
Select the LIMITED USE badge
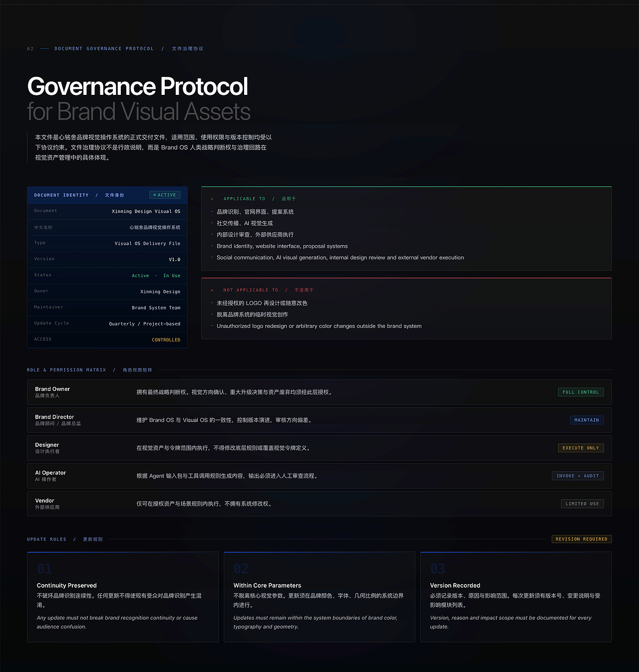(x=582, y=504)
